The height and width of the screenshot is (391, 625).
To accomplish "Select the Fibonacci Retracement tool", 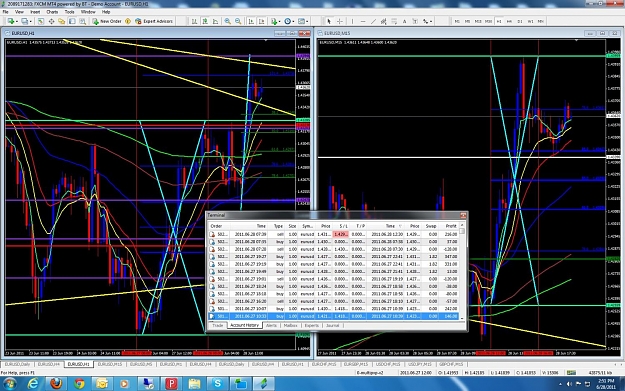I will coord(394,21).
